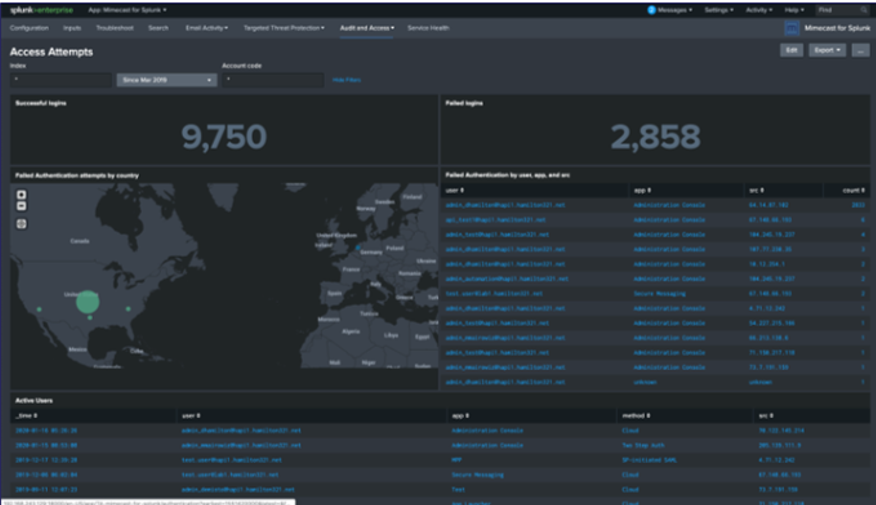Open the Email Activity menu

(206, 28)
